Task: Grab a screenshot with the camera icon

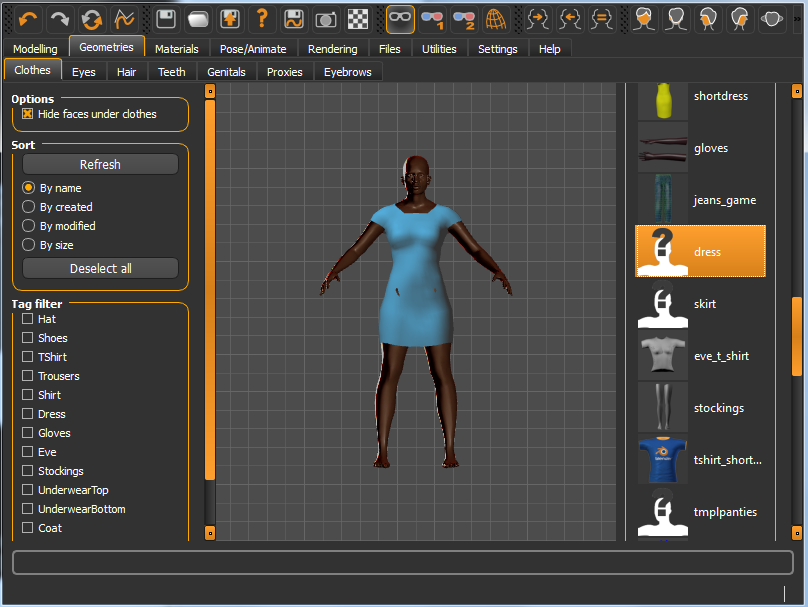Action: point(326,18)
